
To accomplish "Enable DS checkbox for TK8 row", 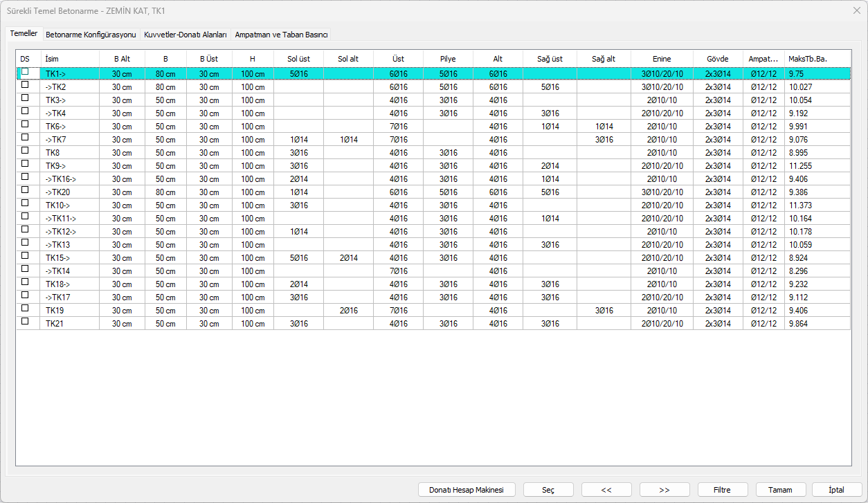I will [x=26, y=152].
